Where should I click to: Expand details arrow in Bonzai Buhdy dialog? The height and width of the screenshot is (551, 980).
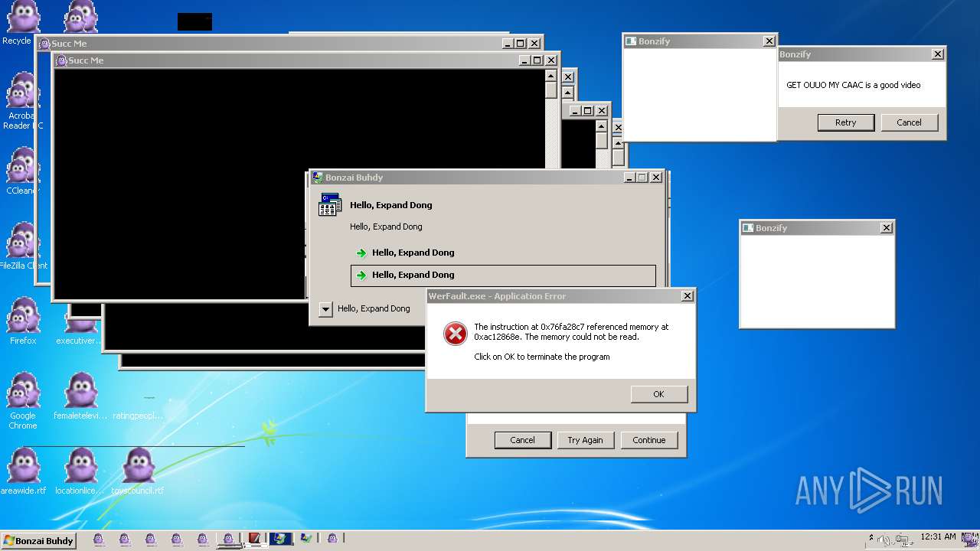pyautogui.click(x=325, y=309)
